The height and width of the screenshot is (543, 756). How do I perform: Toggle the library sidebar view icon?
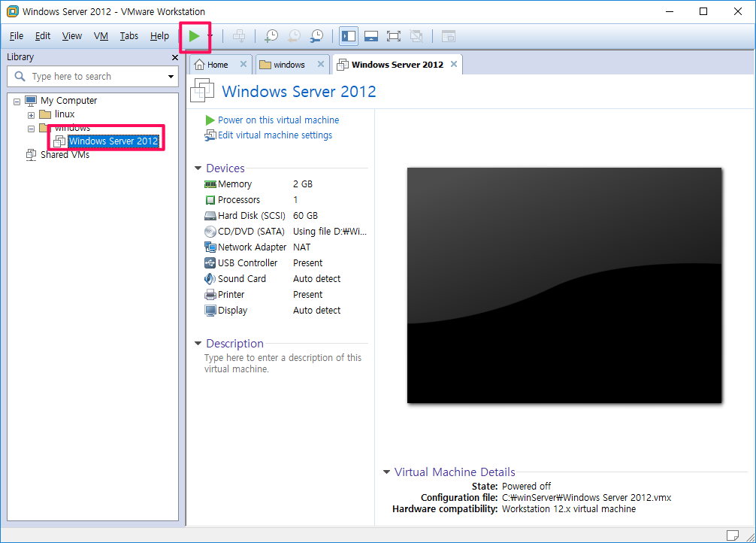click(x=348, y=36)
